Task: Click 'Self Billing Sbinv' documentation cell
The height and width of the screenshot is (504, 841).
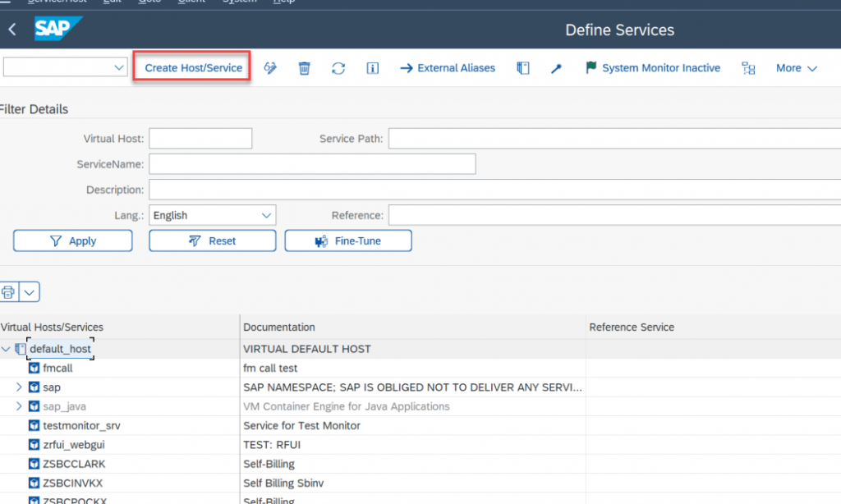Action: click(283, 483)
